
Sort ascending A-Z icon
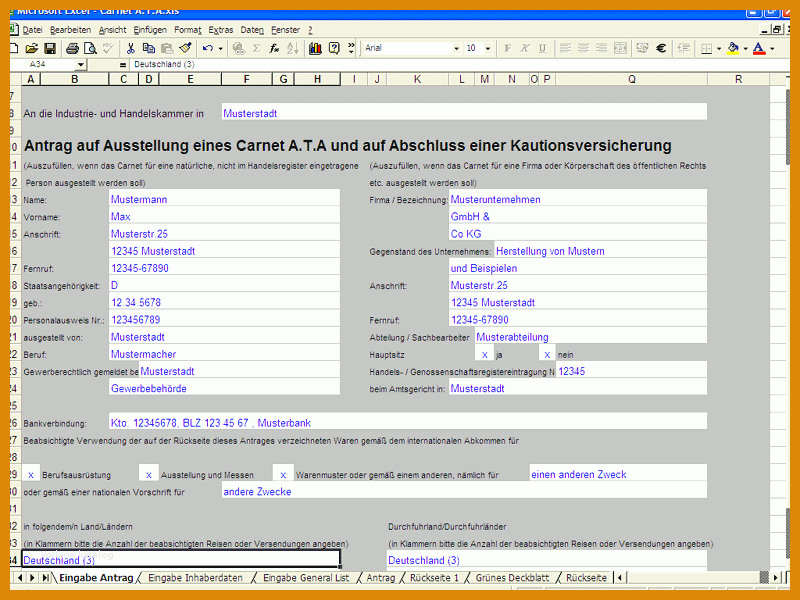pos(293,48)
